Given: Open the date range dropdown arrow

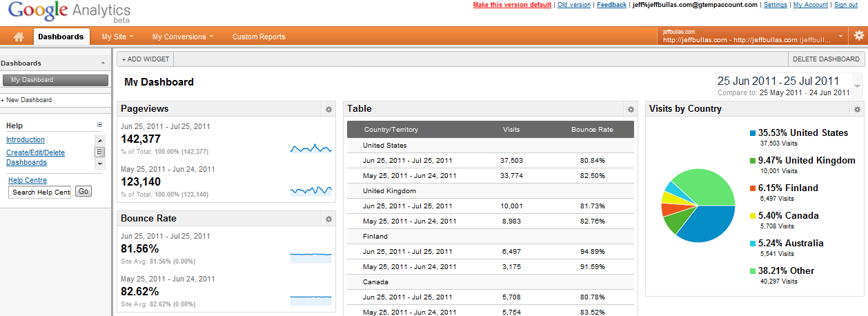Looking at the screenshot, I should (x=857, y=86).
